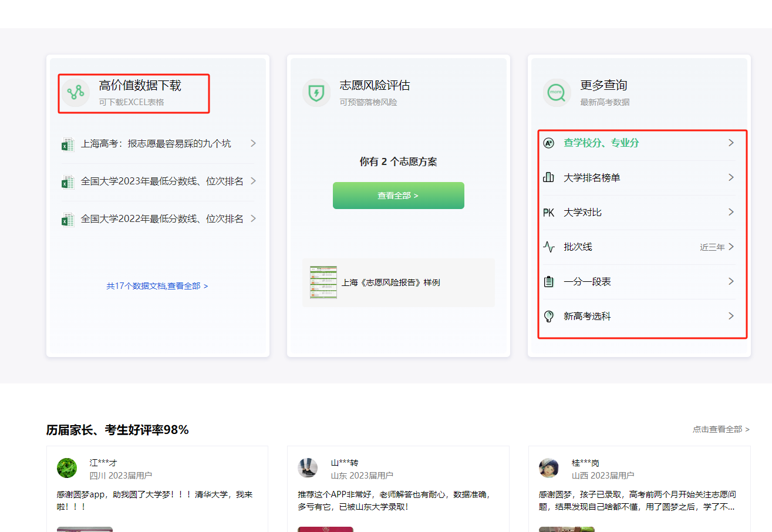Click the clipboard icon for 一分一段表
Viewport: 772px width, 532px height.
548,282
